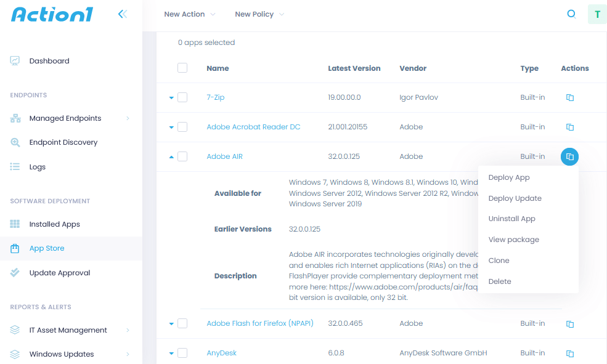Click the clone actions icon for 7-Zip
The height and width of the screenshot is (364, 607).
(569, 97)
